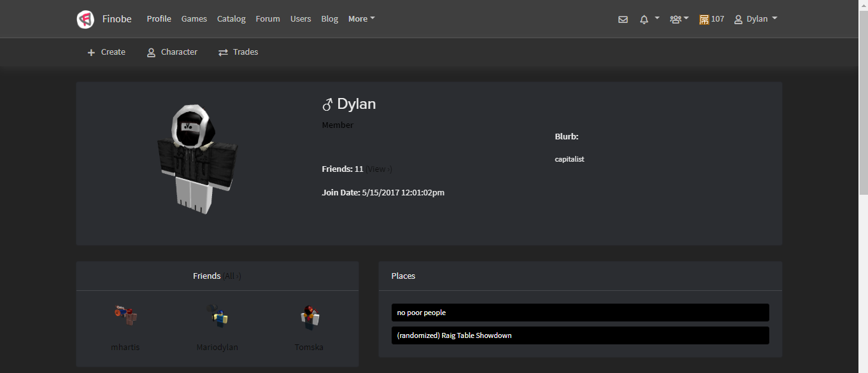Click the notifications bell icon

[643, 19]
